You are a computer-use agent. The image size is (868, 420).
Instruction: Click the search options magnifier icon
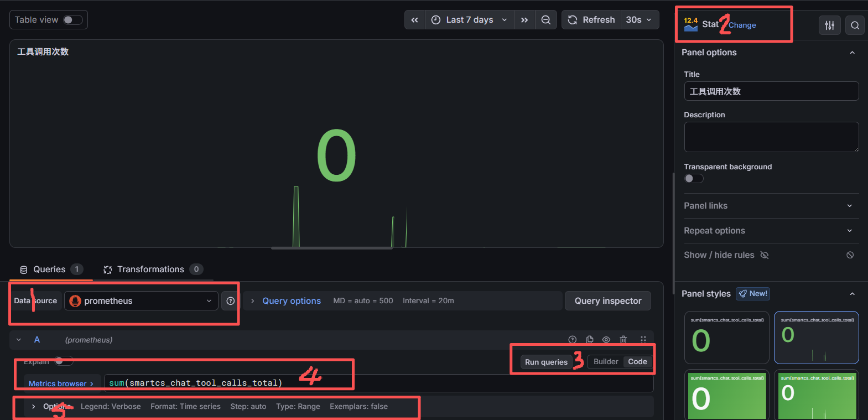(x=855, y=25)
